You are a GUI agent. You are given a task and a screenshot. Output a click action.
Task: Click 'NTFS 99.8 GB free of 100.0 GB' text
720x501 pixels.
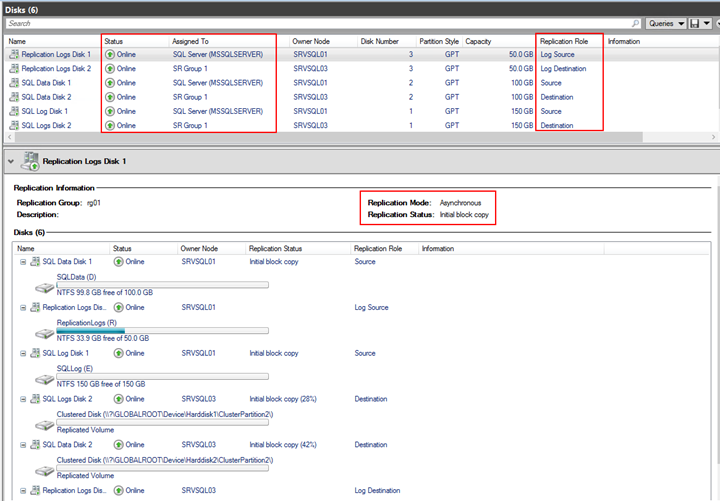pos(105,293)
